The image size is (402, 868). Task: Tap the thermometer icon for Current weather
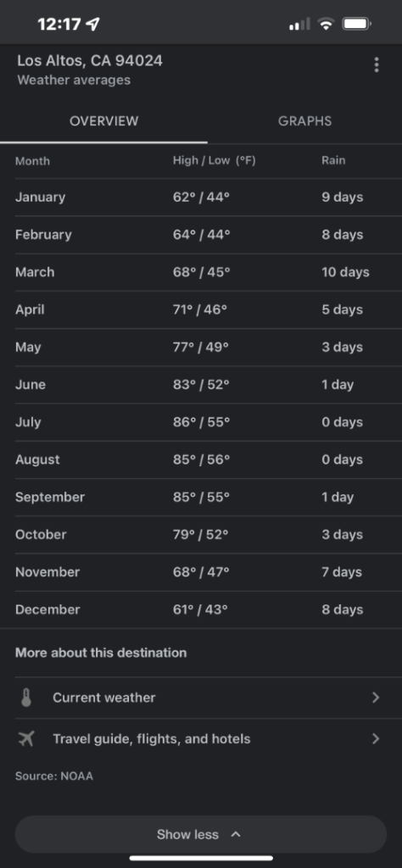coord(26,698)
